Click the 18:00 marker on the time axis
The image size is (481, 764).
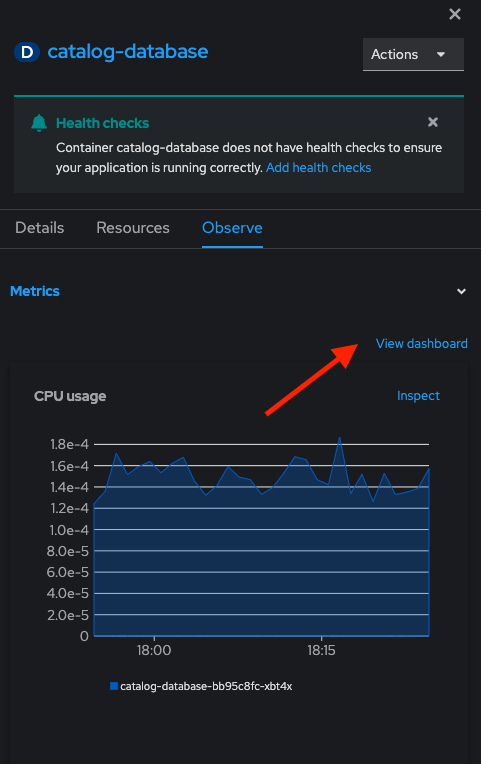(x=154, y=650)
